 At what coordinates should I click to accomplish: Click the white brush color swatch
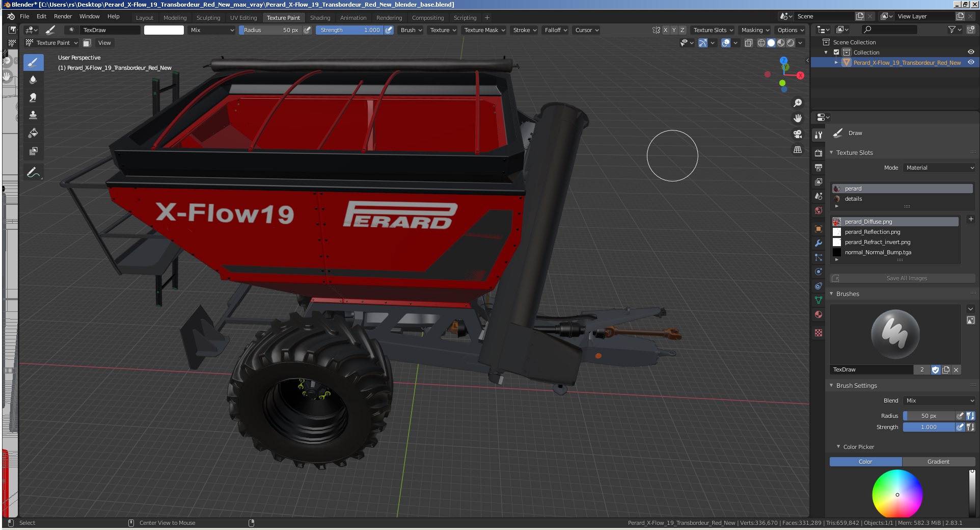click(164, 30)
